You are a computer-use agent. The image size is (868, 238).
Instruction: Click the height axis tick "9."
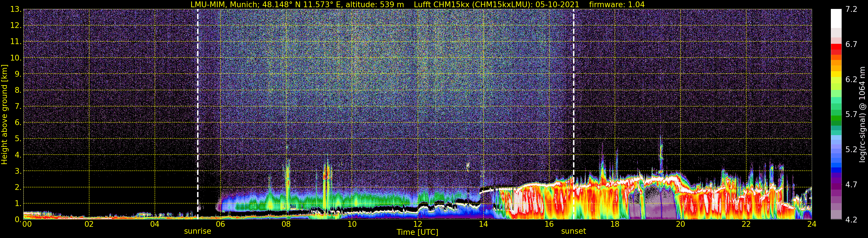(18, 74)
